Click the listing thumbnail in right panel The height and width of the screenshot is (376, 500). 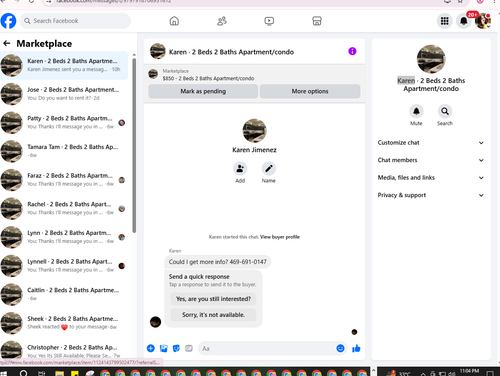[x=431, y=59]
